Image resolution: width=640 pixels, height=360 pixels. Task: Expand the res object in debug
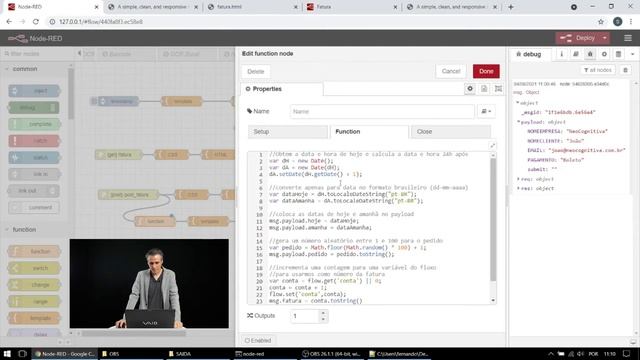coord(518,189)
